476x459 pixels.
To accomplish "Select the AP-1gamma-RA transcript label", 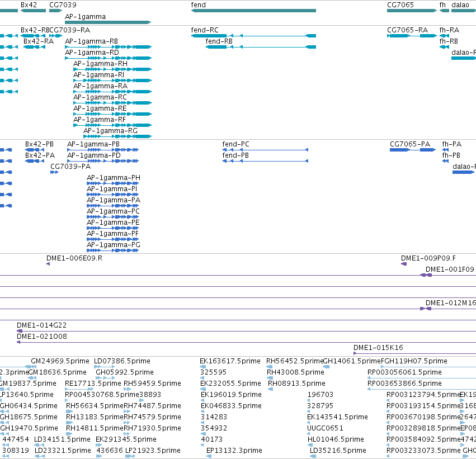I will point(101,86).
